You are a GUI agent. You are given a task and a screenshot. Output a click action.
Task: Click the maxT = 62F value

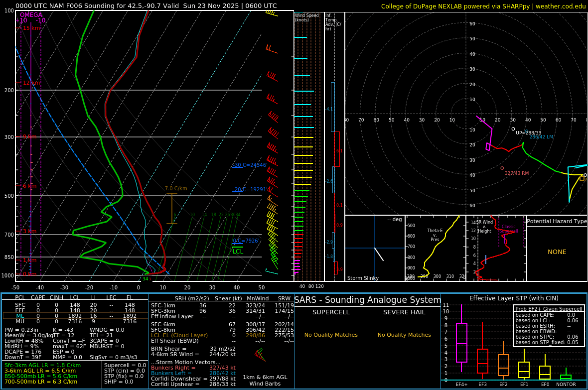pyautogui.click(x=69, y=346)
